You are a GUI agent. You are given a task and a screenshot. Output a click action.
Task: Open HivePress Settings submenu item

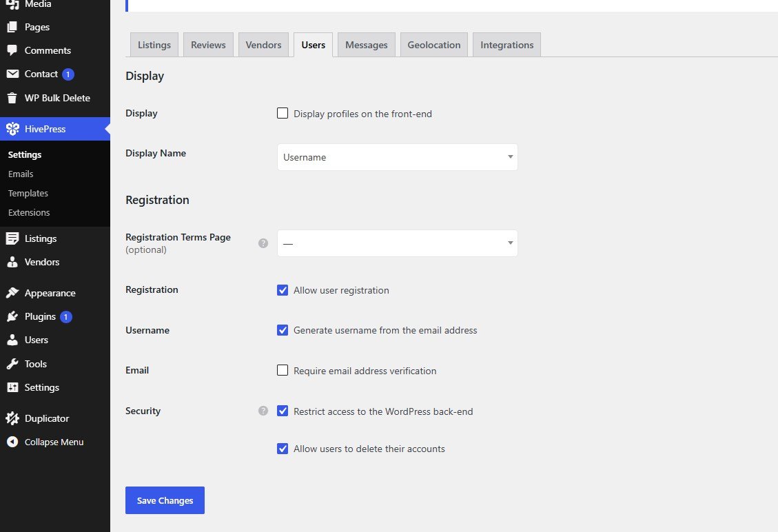pyautogui.click(x=25, y=155)
